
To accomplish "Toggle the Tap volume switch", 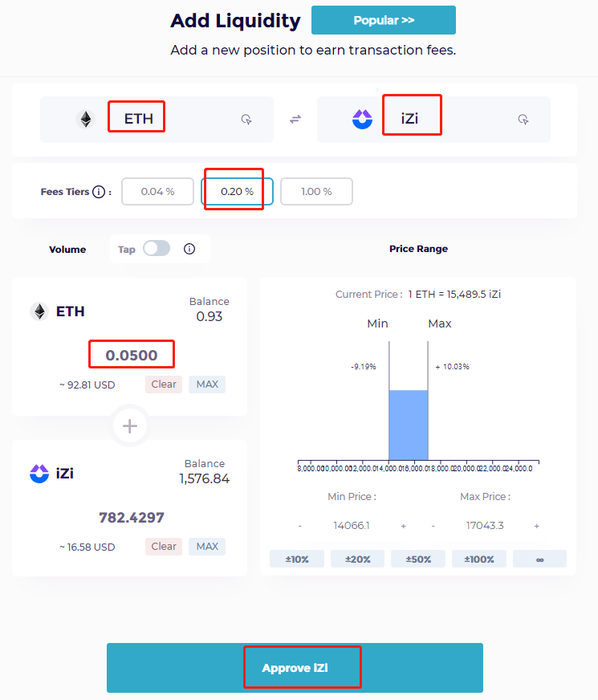I will 157,249.
